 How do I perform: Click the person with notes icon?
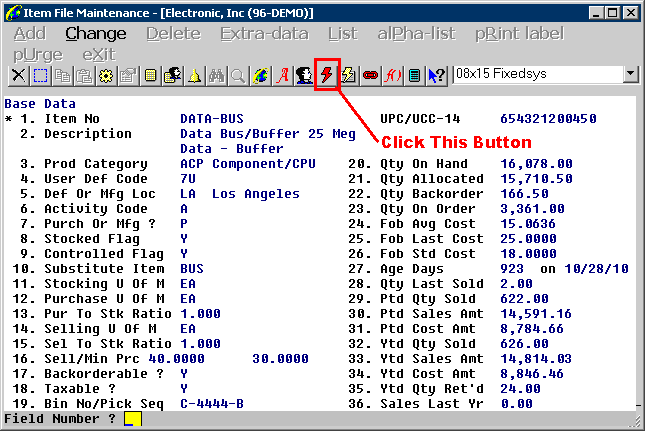(x=172, y=76)
